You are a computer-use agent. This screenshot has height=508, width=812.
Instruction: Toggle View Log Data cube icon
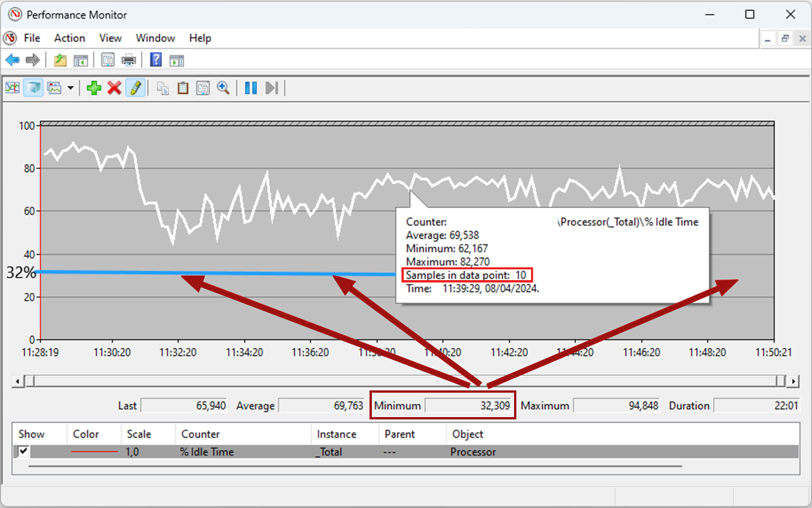[x=34, y=88]
